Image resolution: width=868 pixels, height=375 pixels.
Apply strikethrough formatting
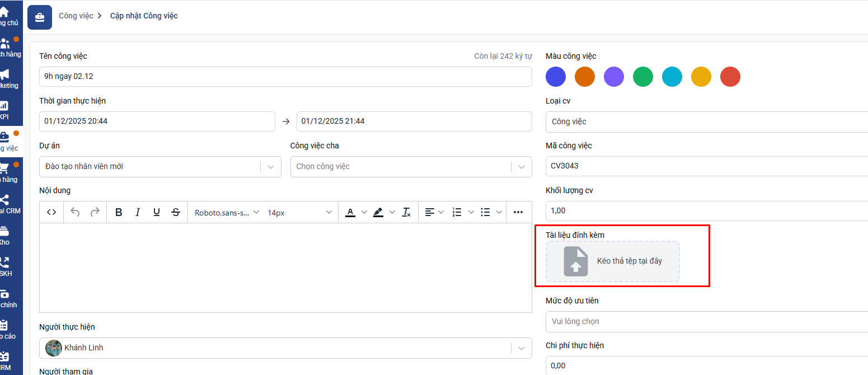[x=176, y=212]
